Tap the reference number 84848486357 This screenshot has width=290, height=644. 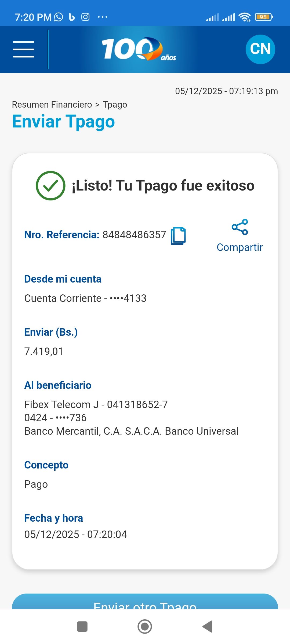(134, 235)
